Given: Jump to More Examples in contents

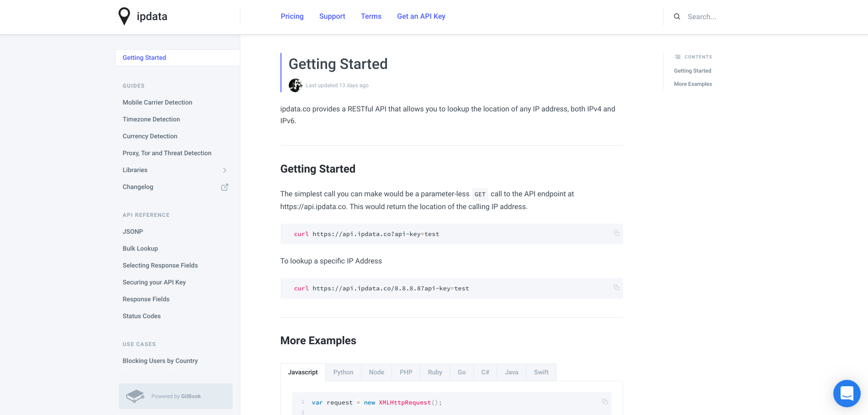Looking at the screenshot, I should [693, 84].
